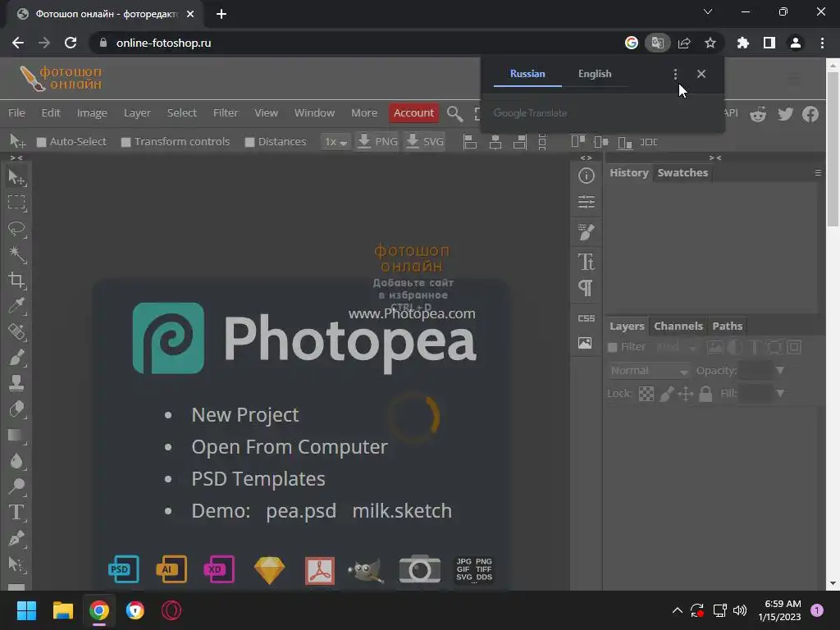Open the Fill dropdown arrow
Viewport: 840px width, 630px height.
point(780,394)
